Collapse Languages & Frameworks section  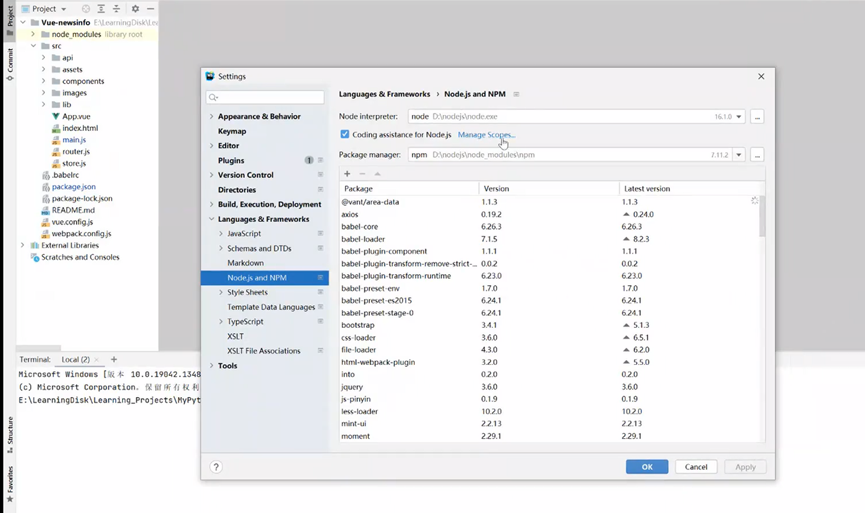point(211,219)
